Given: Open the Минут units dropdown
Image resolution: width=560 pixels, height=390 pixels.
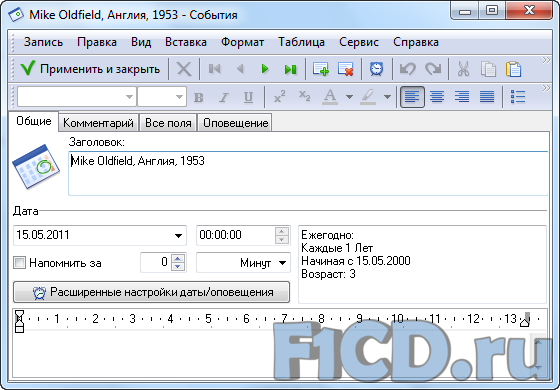Looking at the screenshot, I should pyautogui.click(x=243, y=263).
